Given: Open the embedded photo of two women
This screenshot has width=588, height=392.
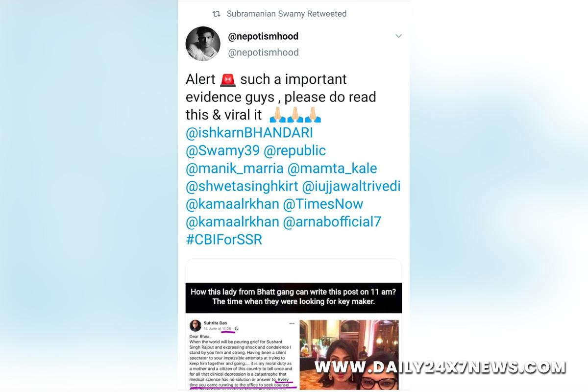Looking at the screenshot, I should [348, 355].
